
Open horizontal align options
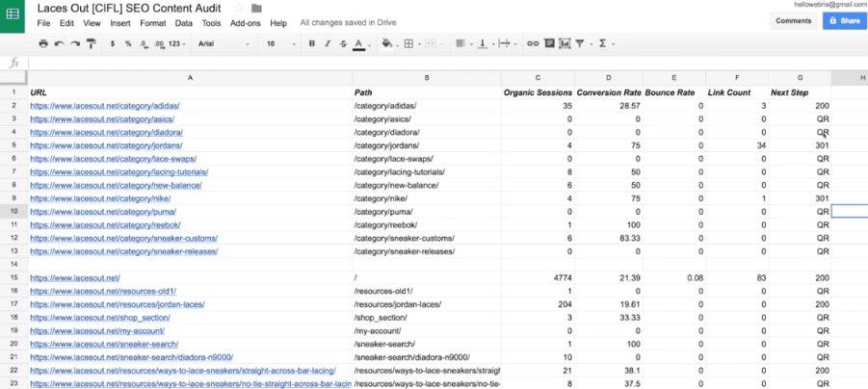pos(460,43)
